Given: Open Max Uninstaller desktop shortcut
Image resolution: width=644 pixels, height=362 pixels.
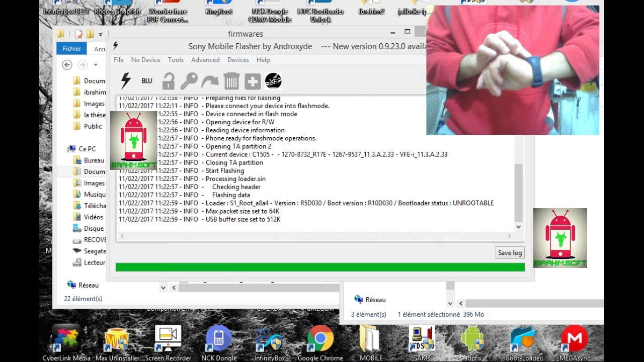Looking at the screenshot, I should [x=117, y=343].
